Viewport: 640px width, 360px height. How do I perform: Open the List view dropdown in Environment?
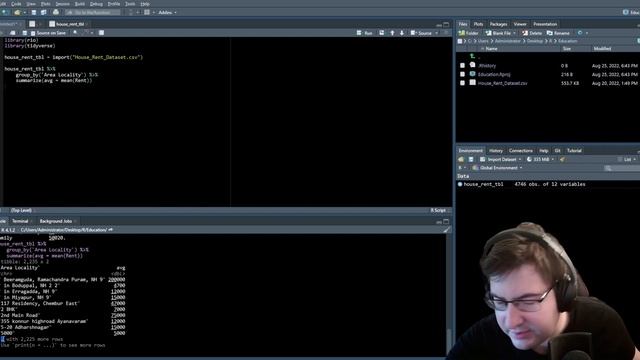click(627, 160)
